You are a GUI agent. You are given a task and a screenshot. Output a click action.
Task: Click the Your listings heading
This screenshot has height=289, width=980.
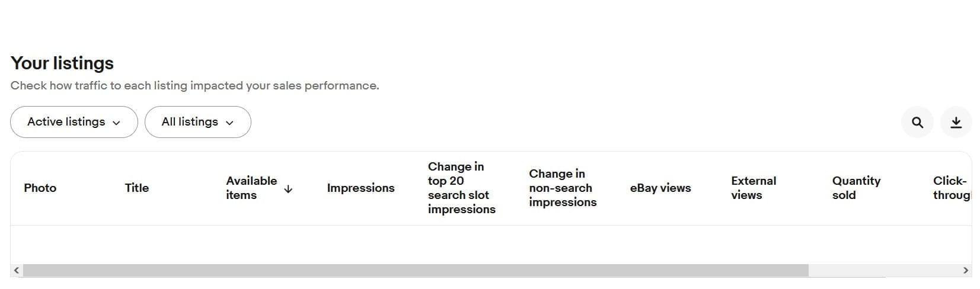point(62,63)
